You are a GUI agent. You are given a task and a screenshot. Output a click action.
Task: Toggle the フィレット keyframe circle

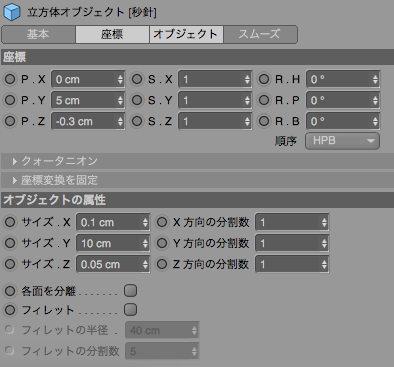[x=10, y=310]
